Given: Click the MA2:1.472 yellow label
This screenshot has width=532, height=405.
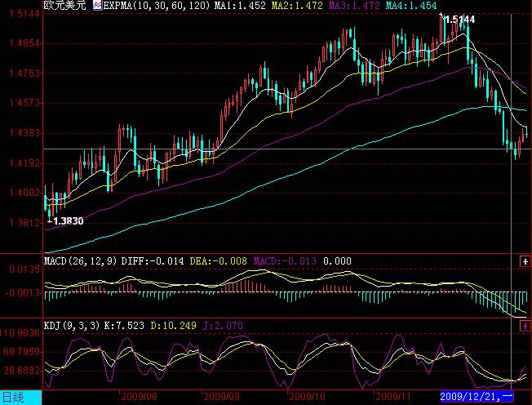Looking at the screenshot, I should 298,6.
